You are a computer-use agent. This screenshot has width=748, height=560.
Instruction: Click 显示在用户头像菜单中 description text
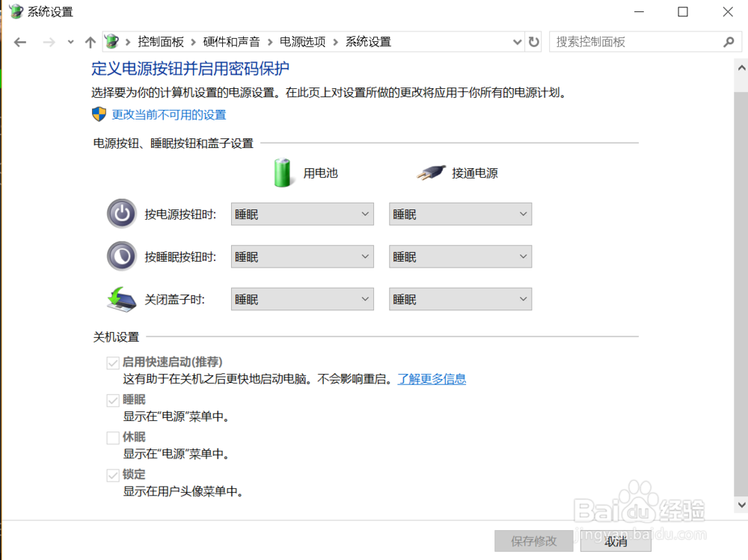pyautogui.click(x=183, y=491)
